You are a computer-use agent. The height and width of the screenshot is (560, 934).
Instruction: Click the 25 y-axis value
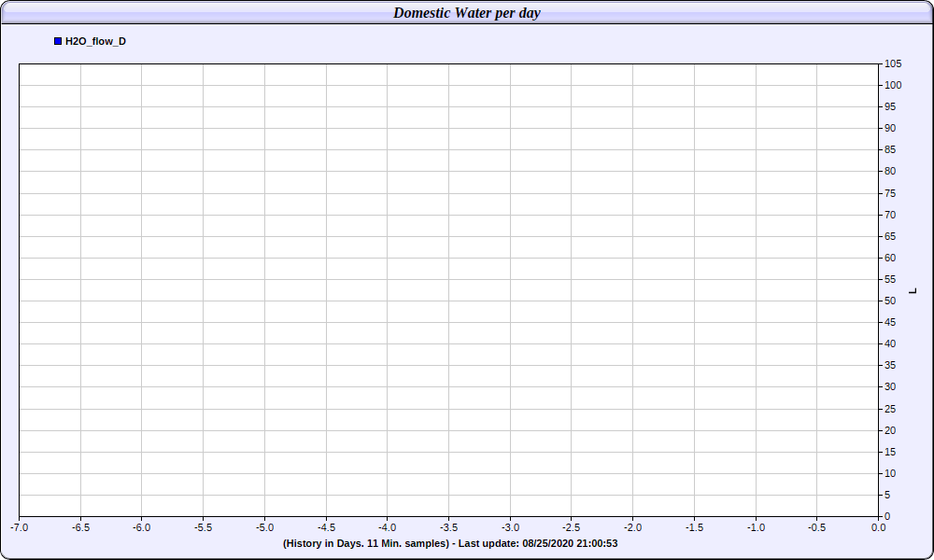pos(890,409)
